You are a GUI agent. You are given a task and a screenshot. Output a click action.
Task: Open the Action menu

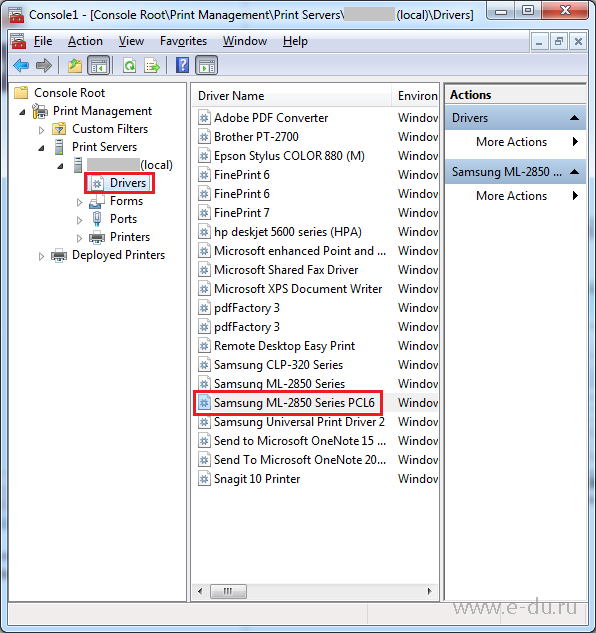(x=85, y=41)
